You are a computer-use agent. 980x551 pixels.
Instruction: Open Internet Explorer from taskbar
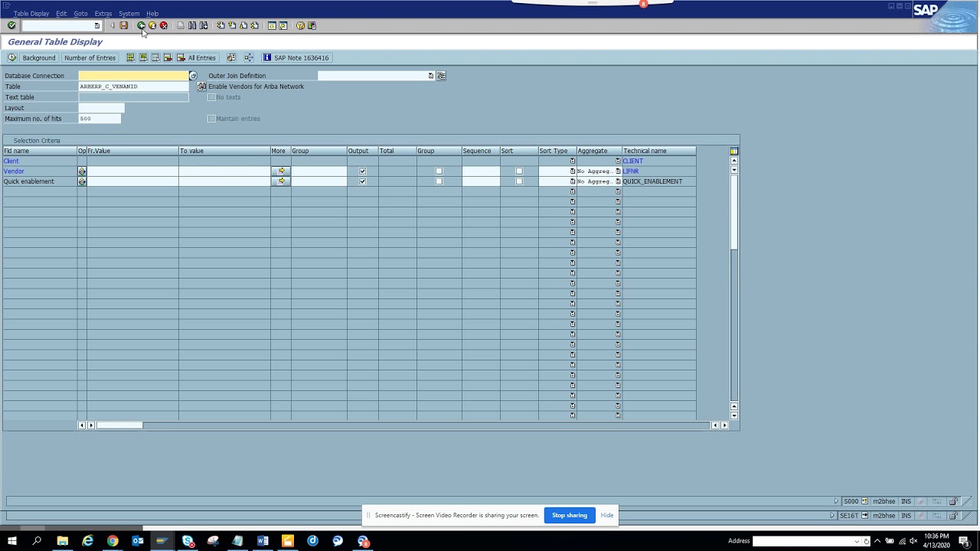pos(87,541)
